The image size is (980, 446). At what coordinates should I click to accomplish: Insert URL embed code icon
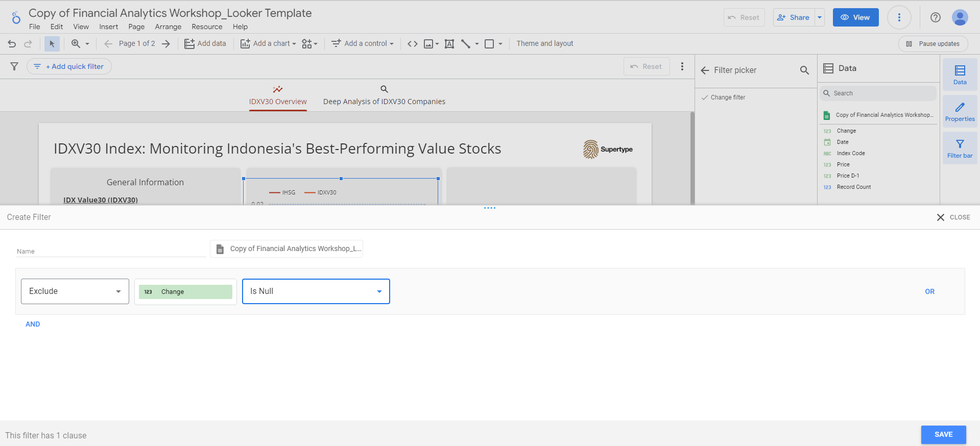click(x=413, y=44)
